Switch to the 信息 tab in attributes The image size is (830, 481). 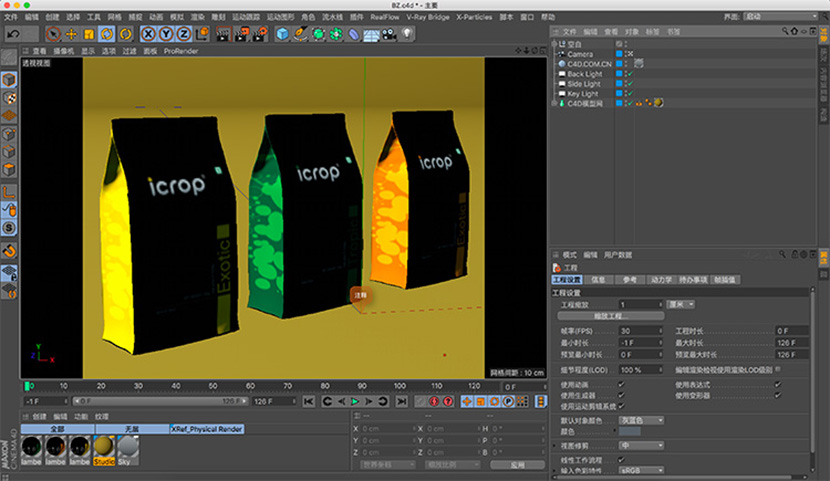[x=598, y=280]
